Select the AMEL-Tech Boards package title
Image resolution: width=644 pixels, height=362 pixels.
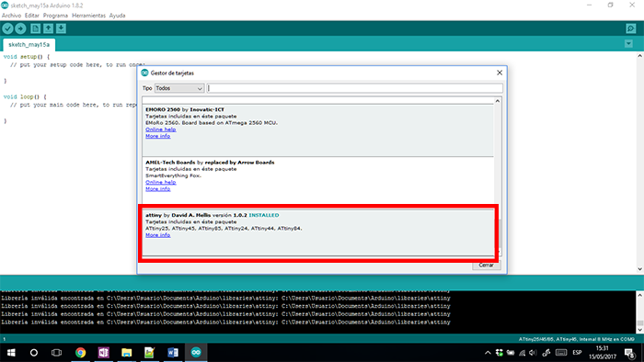tap(210, 163)
